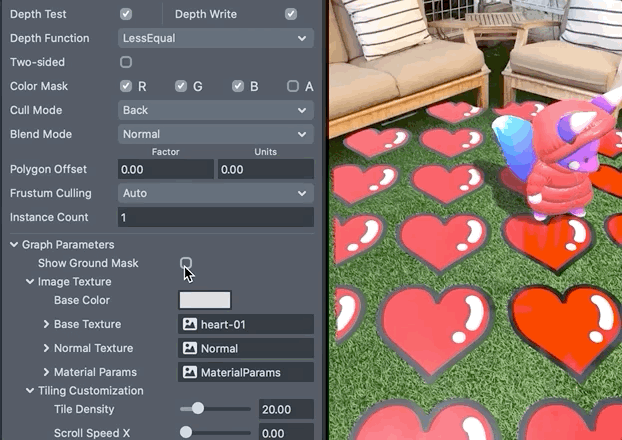Click the Color Mask label
Viewport: 622px width, 440px height.
point(39,86)
